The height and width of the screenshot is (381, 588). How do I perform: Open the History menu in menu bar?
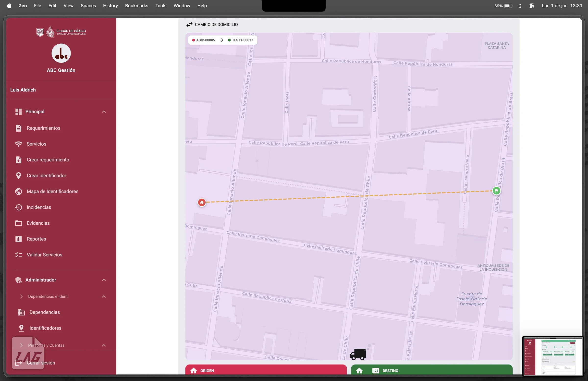tap(110, 6)
